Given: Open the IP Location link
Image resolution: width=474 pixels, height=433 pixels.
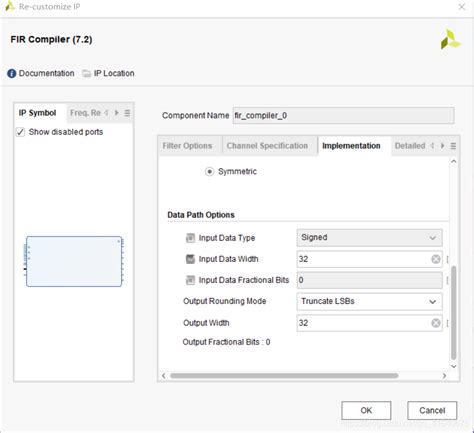Looking at the screenshot, I should tap(114, 73).
